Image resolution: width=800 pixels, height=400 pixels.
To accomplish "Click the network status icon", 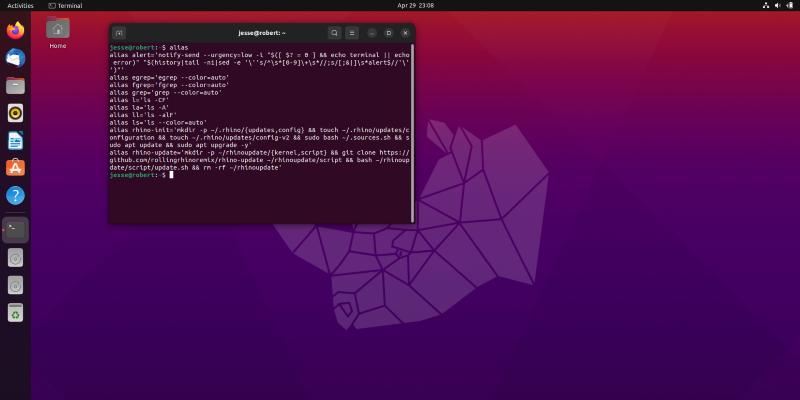I will point(766,5).
